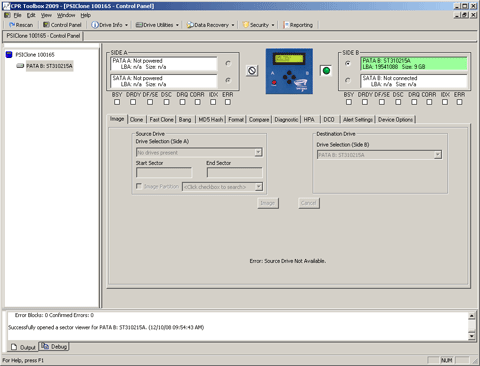Select PATA B: ST310215A in tree
Viewport: 480px width, 366px height.
pyautogui.click(x=49, y=66)
